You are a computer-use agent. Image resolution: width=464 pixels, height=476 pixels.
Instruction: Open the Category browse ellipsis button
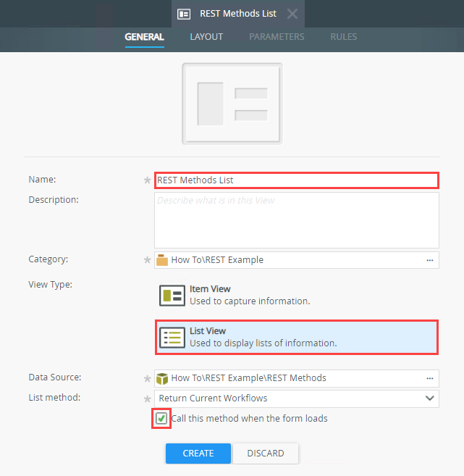pos(430,260)
